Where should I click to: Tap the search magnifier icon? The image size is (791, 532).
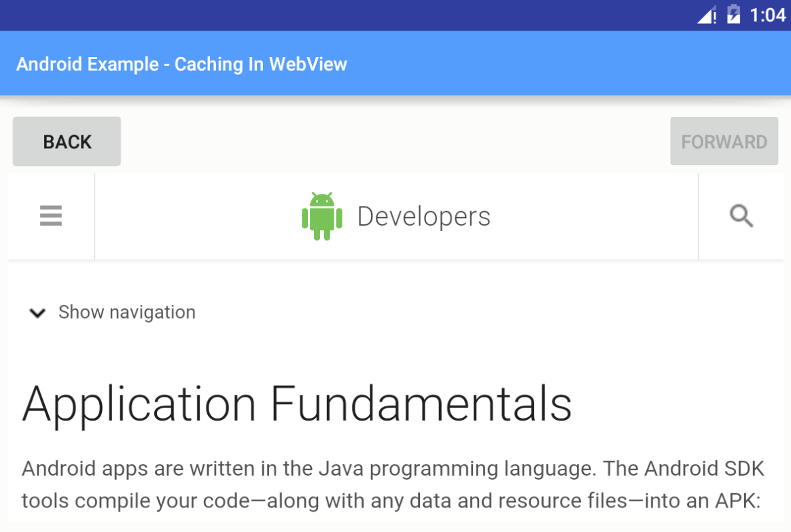coord(741,216)
